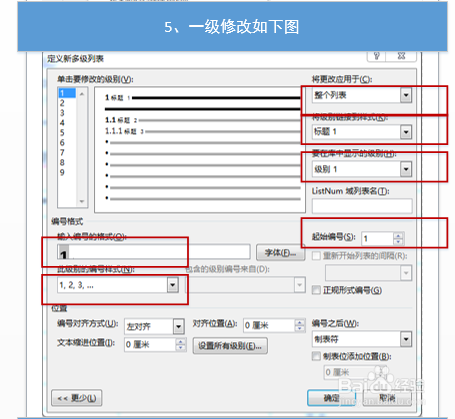455x419 pixels.
Task: Open the 字体 font button
Action: [280, 253]
